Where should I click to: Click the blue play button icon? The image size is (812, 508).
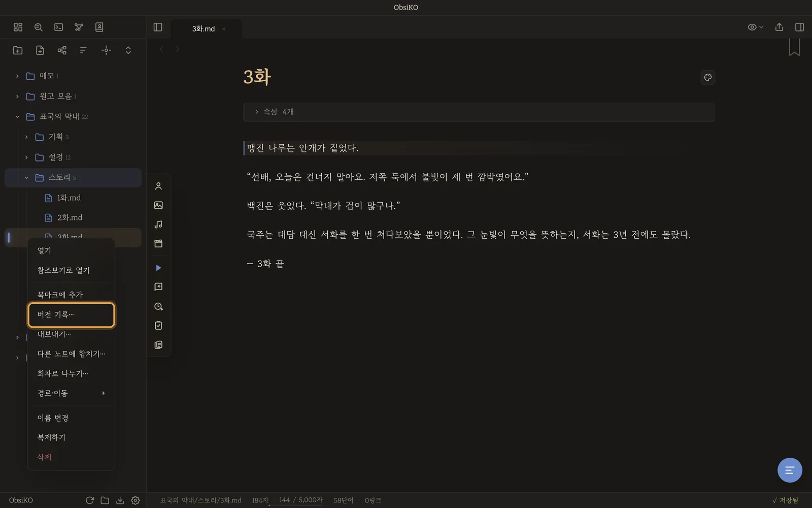tap(158, 268)
